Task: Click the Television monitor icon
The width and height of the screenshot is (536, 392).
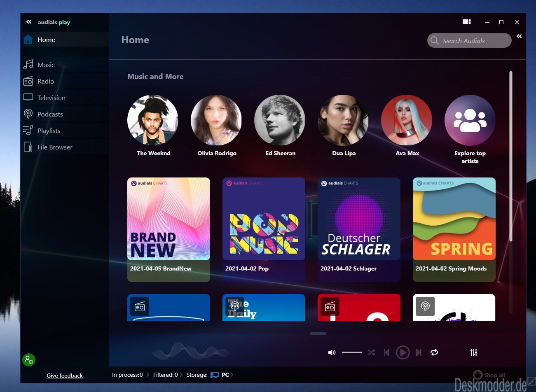Action: click(28, 98)
